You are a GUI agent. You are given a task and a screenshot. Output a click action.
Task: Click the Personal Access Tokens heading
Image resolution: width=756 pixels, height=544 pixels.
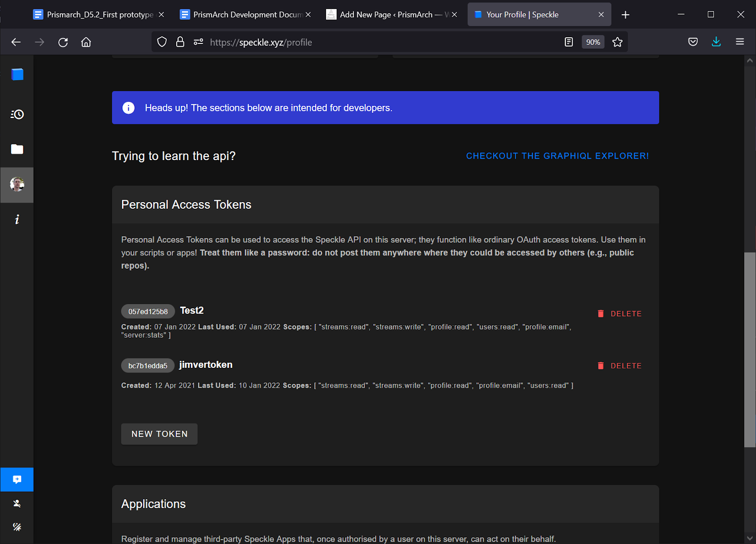coord(186,204)
